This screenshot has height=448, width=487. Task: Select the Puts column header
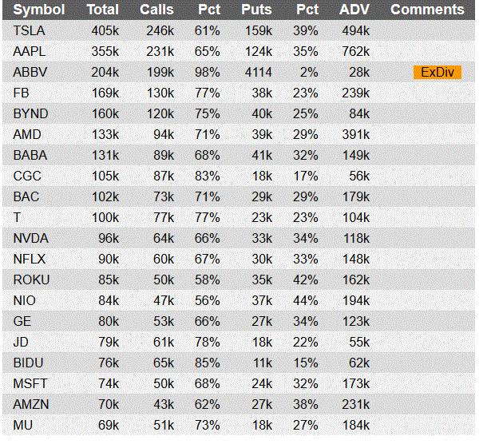[256, 10]
